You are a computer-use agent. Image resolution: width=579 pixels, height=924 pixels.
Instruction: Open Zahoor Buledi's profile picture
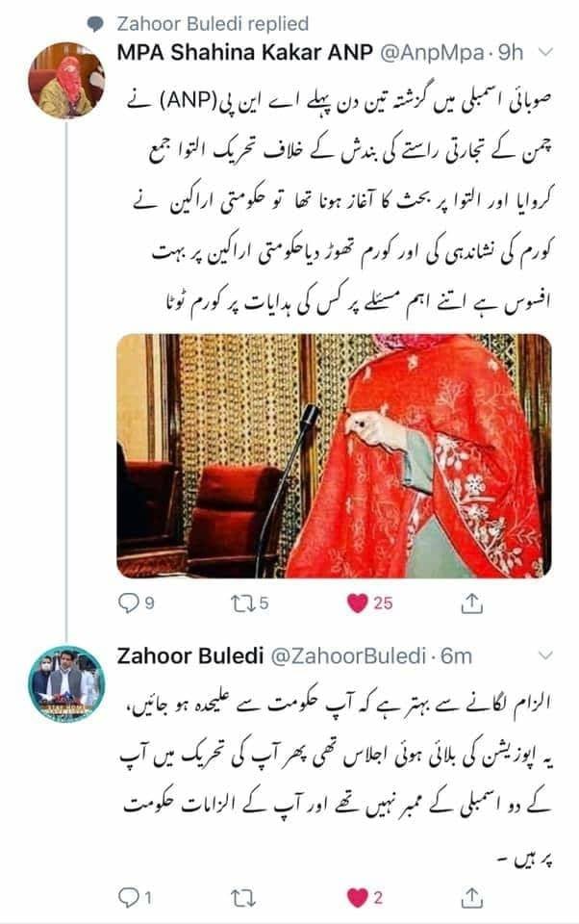66,684
